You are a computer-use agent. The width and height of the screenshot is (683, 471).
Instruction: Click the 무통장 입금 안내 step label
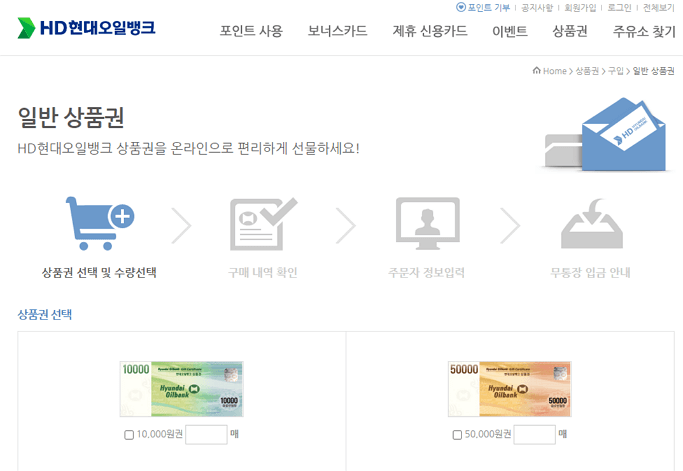click(x=590, y=272)
